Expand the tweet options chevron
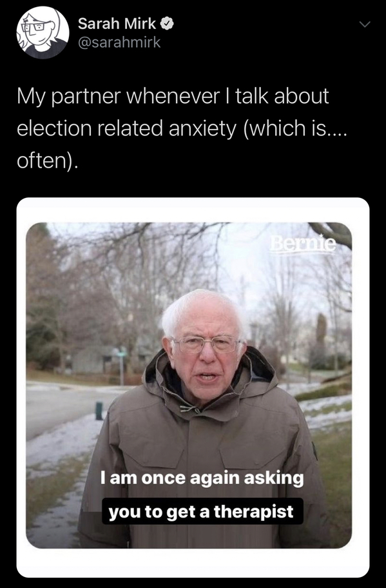Image resolution: width=386 pixels, height=588 pixels. pyautogui.click(x=364, y=24)
